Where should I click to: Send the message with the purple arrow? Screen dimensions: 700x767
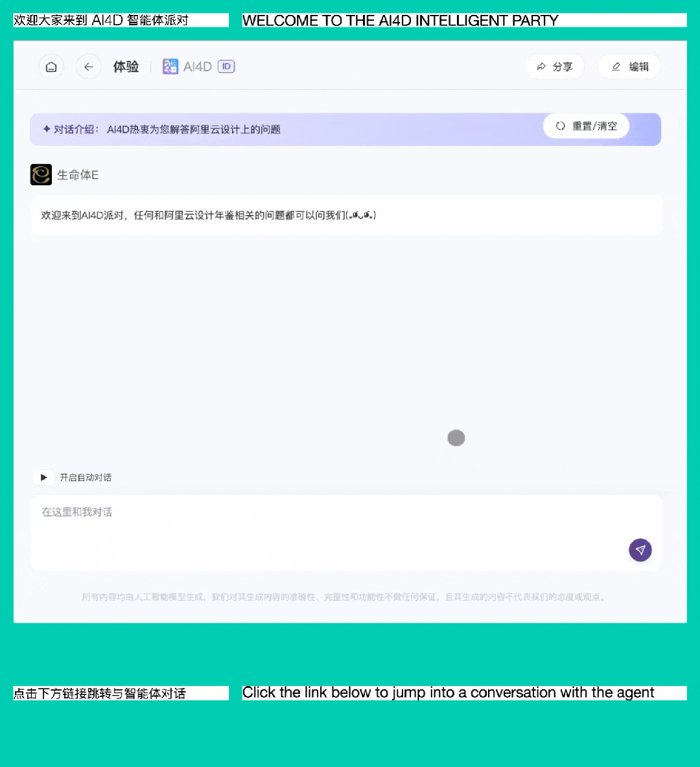tap(640, 550)
